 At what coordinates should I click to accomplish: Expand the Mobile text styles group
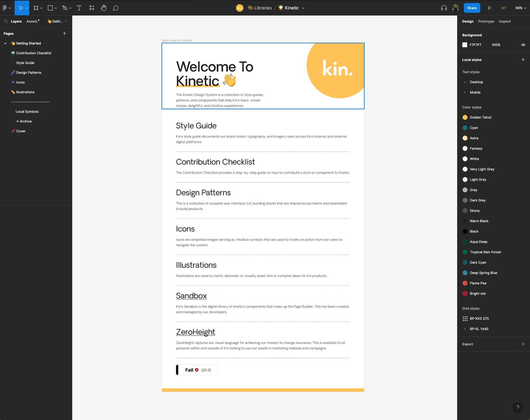465,92
